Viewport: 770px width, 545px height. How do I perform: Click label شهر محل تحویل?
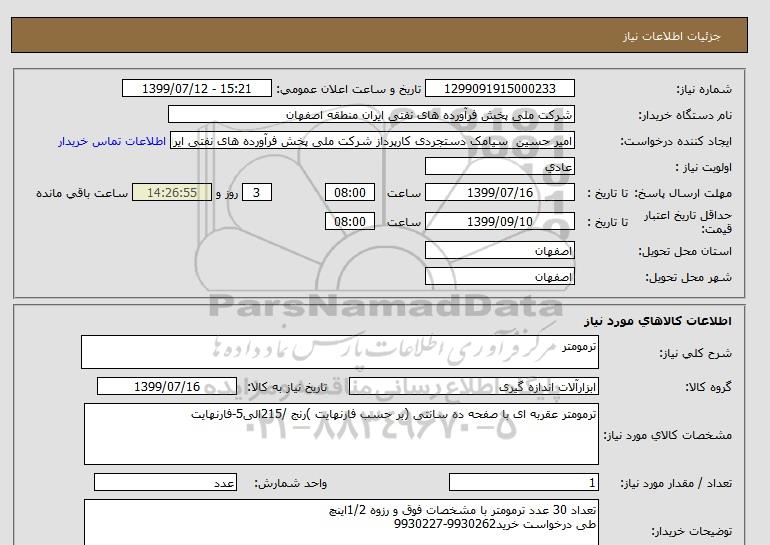coord(688,277)
